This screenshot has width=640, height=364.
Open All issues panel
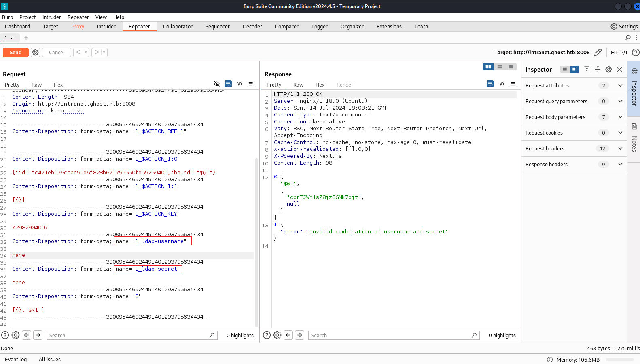(x=50, y=359)
